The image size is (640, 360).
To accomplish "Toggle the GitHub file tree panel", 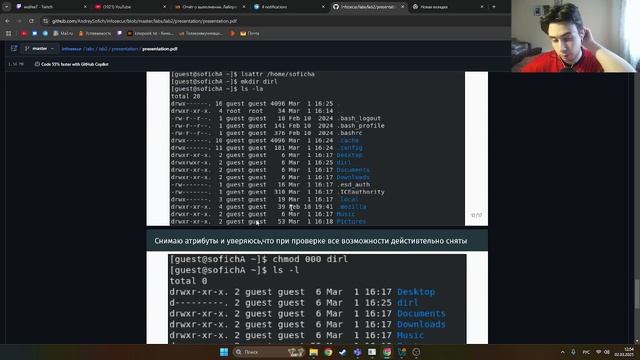I will click(x=14, y=49).
